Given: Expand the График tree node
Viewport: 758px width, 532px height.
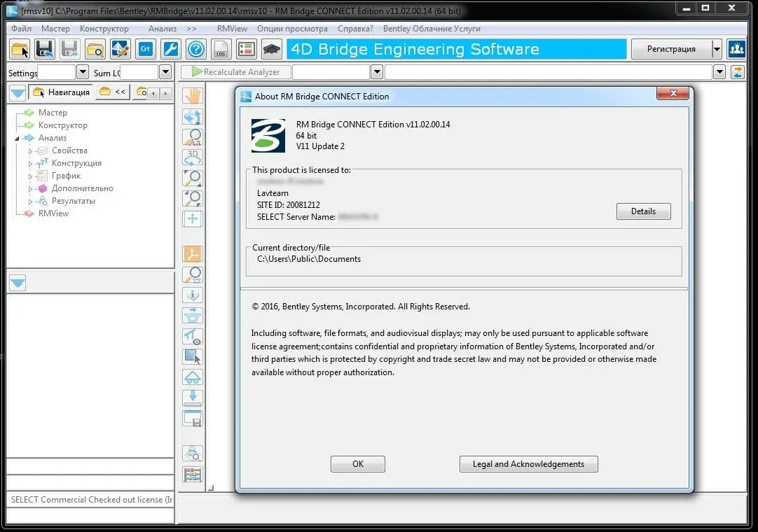Looking at the screenshot, I should pos(30,176).
